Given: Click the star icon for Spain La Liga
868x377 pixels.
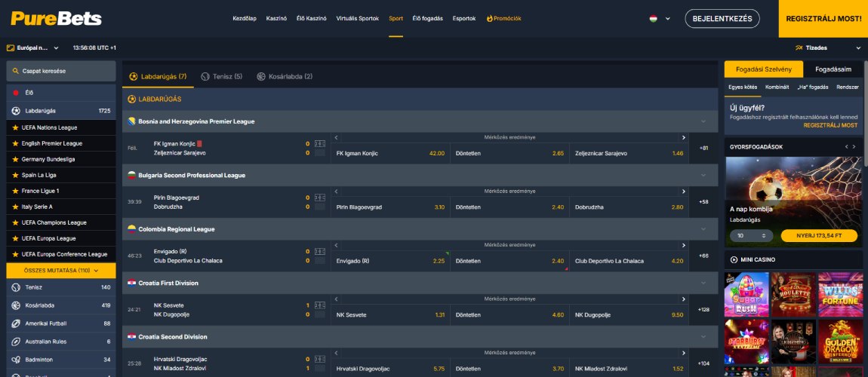Looking at the screenshot, I should [16, 175].
